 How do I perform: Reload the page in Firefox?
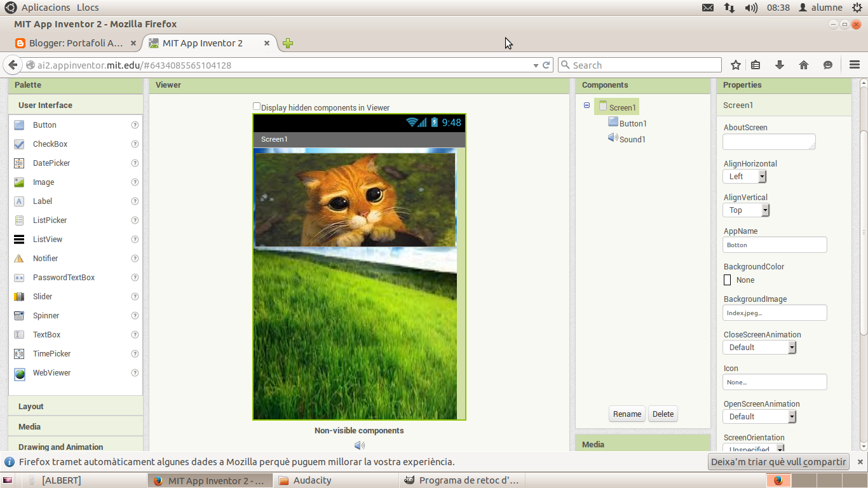pyautogui.click(x=546, y=65)
